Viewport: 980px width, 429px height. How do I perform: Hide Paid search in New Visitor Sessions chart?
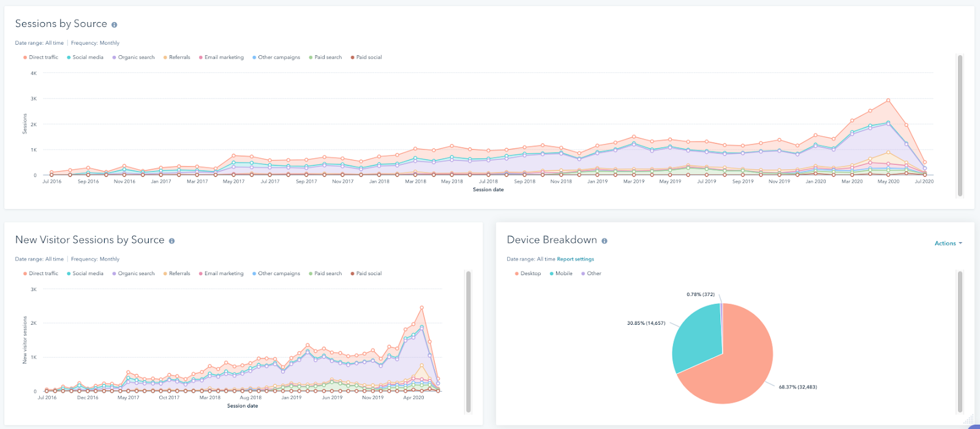coord(325,274)
